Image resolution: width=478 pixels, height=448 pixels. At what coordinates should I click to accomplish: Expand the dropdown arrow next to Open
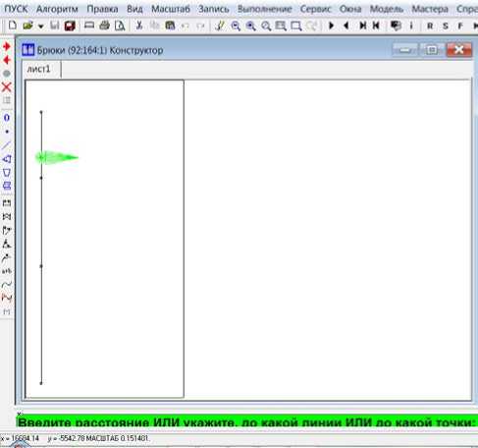(x=40, y=26)
